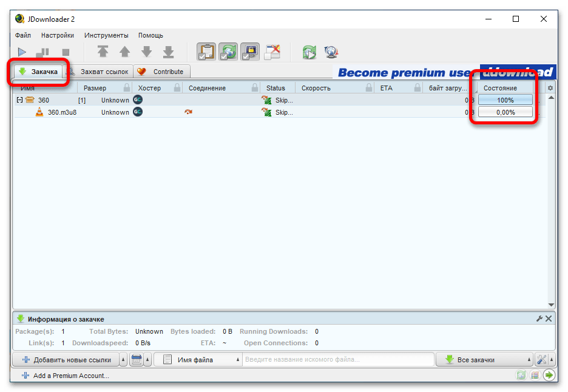This screenshot has height=392, width=568.
Task: Click skipped status icon of 360.m3u8
Action: 266,112
